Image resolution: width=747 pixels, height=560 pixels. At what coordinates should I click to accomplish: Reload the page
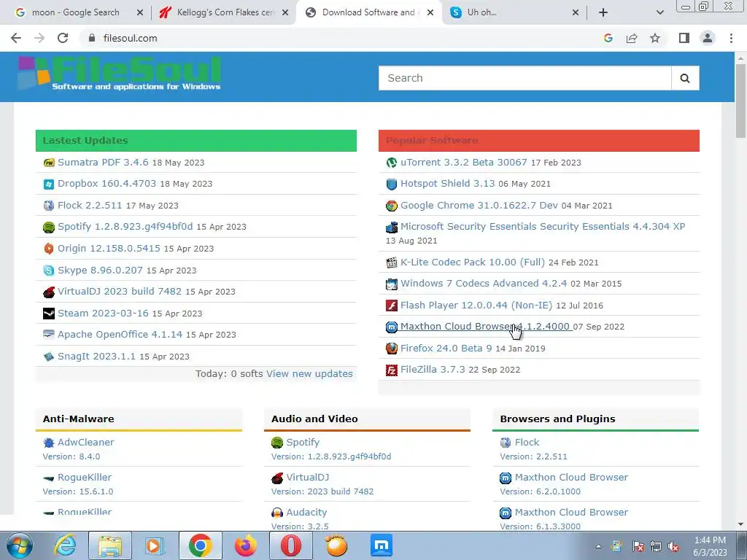tap(63, 38)
